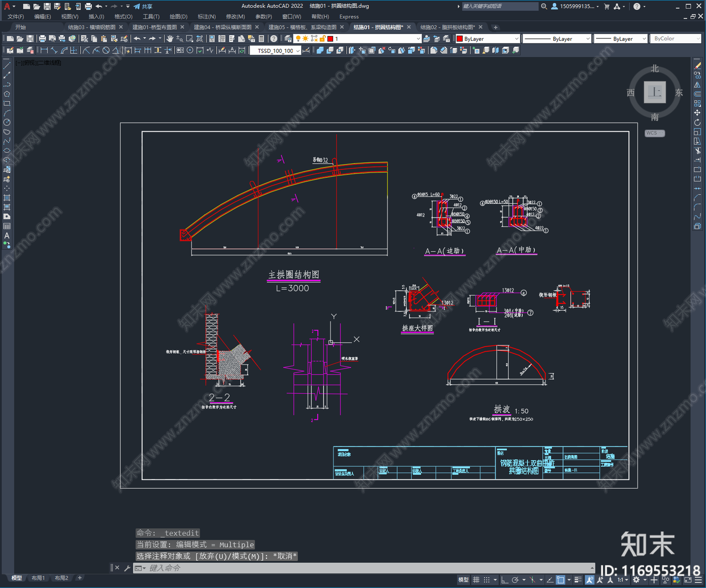Toggle ortho mode in status bar
This screenshot has width=706, height=588.
click(504, 580)
